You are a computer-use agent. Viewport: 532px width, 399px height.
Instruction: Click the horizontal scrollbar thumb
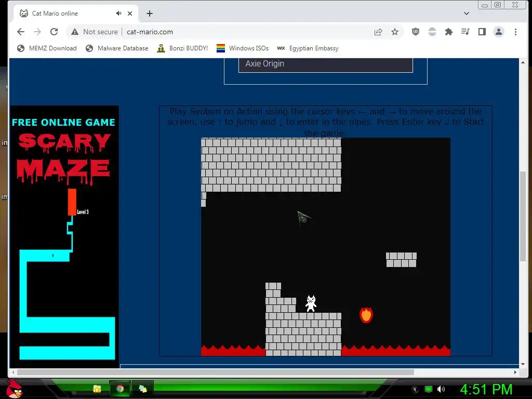click(x=216, y=372)
